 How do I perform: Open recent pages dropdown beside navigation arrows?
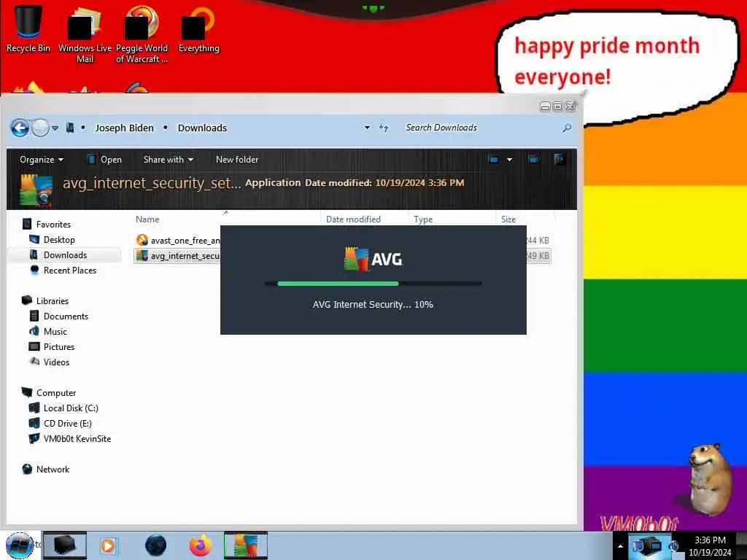tap(55, 128)
